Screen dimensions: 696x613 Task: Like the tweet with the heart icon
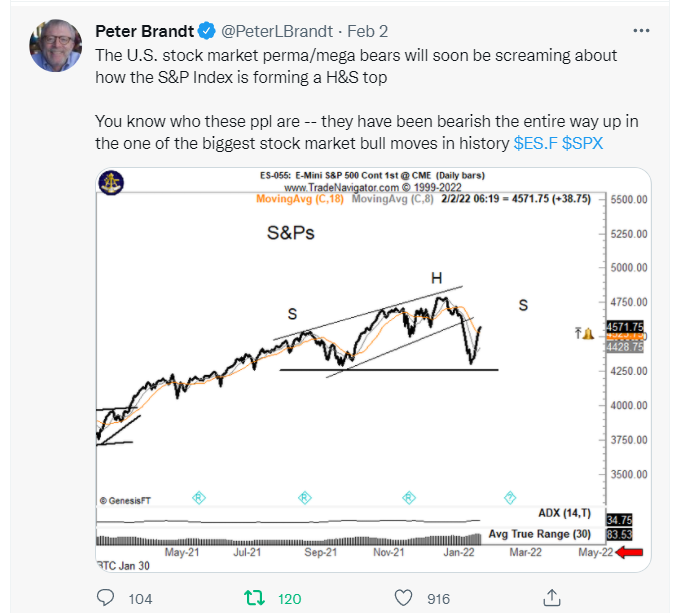click(x=403, y=598)
